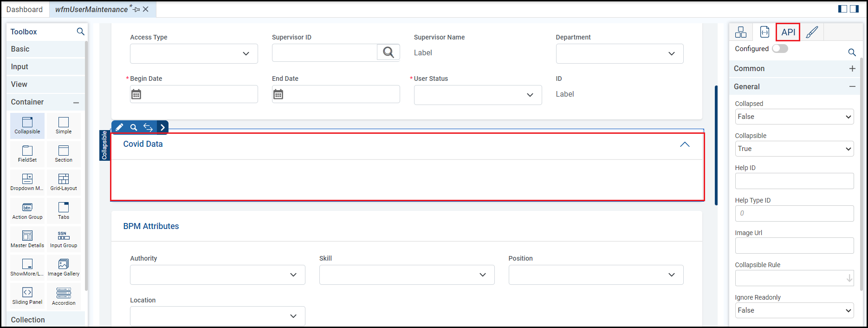
Task: Open the Access Type dropdown
Action: point(194,54)
